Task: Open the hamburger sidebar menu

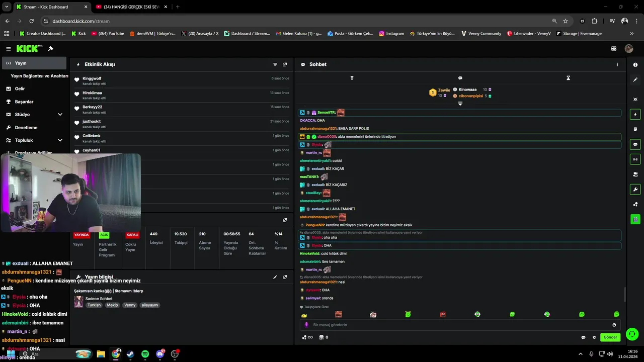Action: point(9,49)
